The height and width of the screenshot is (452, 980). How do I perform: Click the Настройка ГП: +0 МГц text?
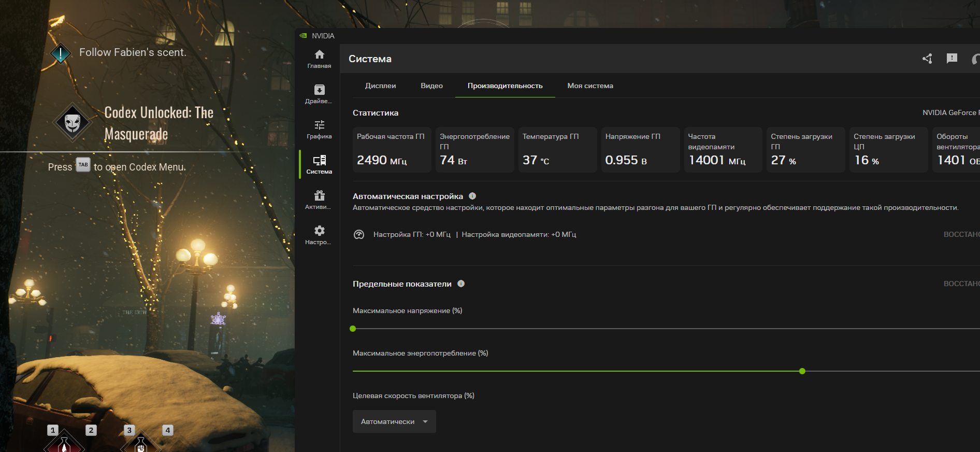tap(412, 234)
